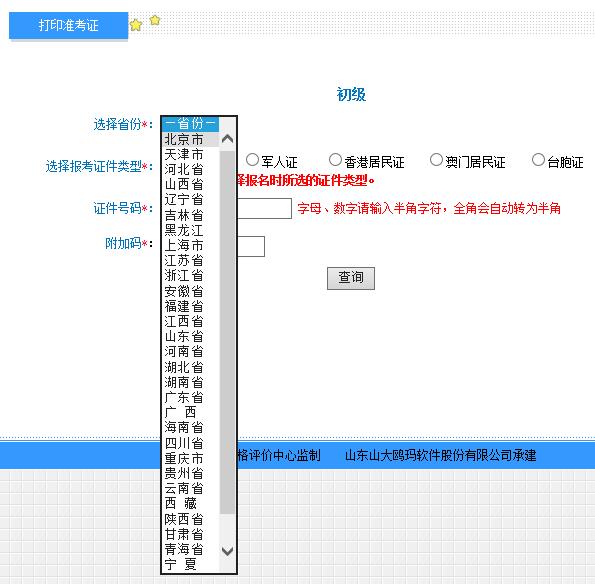Select the 澳门居民证 radio button
Screen dimensions: 595x584
tap(436, 159)
